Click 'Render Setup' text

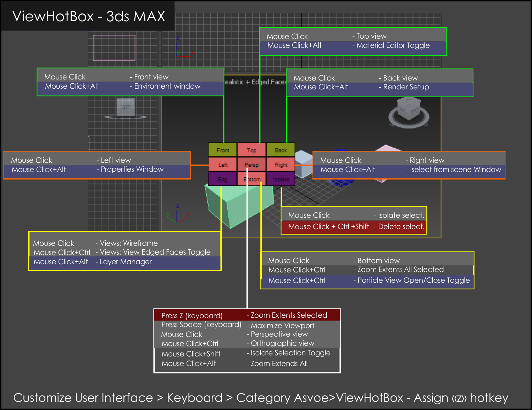click(x=406, y=87)
